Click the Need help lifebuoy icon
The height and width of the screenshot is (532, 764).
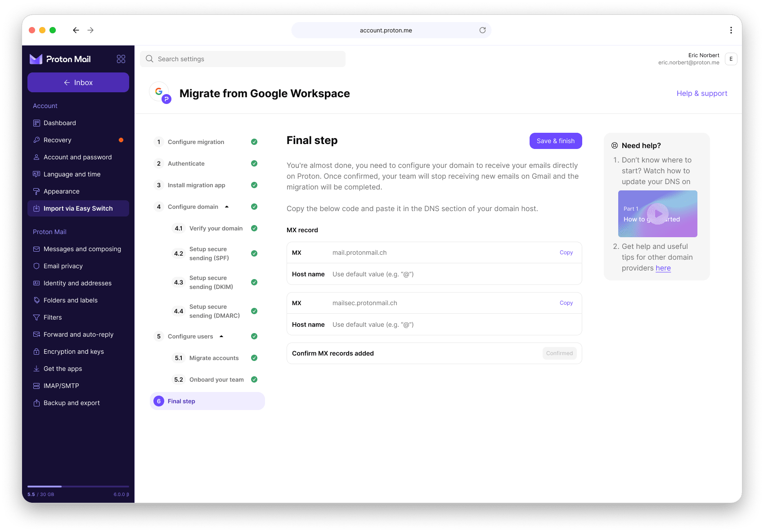pyautogui.click(x=615, y=145)
